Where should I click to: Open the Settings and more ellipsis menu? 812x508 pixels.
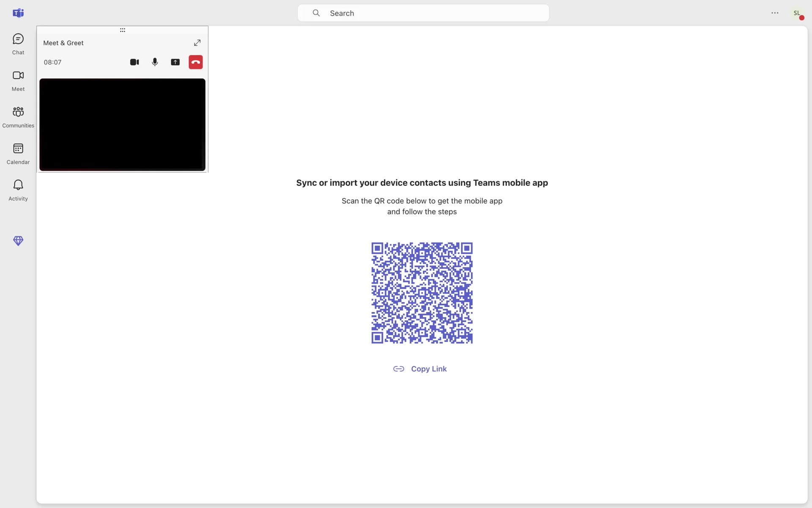[x=775, y=13]
